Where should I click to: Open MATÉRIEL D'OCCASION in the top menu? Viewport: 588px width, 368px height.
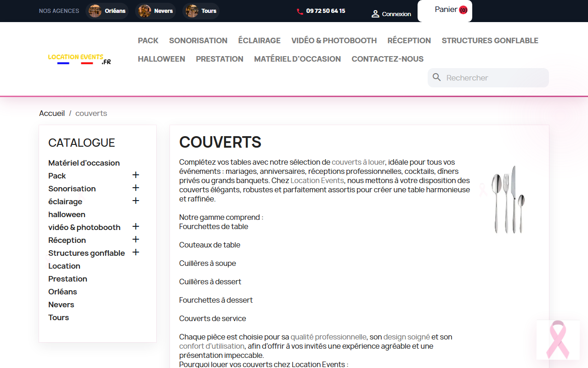297,59
